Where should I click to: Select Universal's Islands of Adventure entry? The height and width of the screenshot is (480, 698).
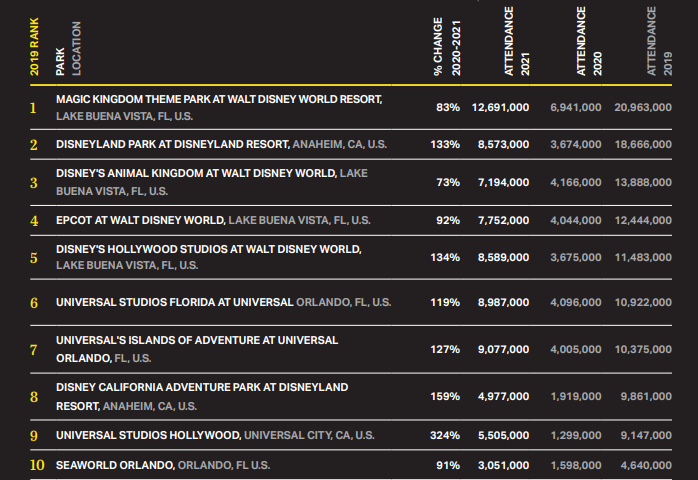coord(196,340)
